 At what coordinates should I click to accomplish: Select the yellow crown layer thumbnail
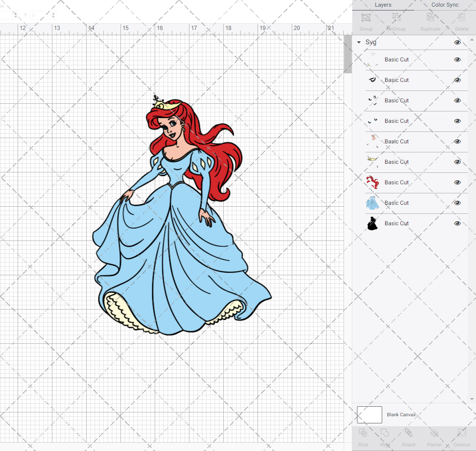[373, 162]
